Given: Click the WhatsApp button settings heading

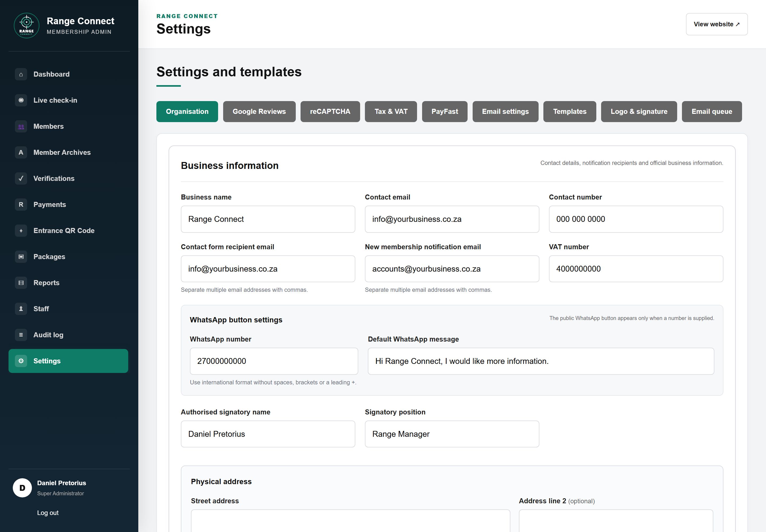Looking at the screenshot, I should (236, 320).
